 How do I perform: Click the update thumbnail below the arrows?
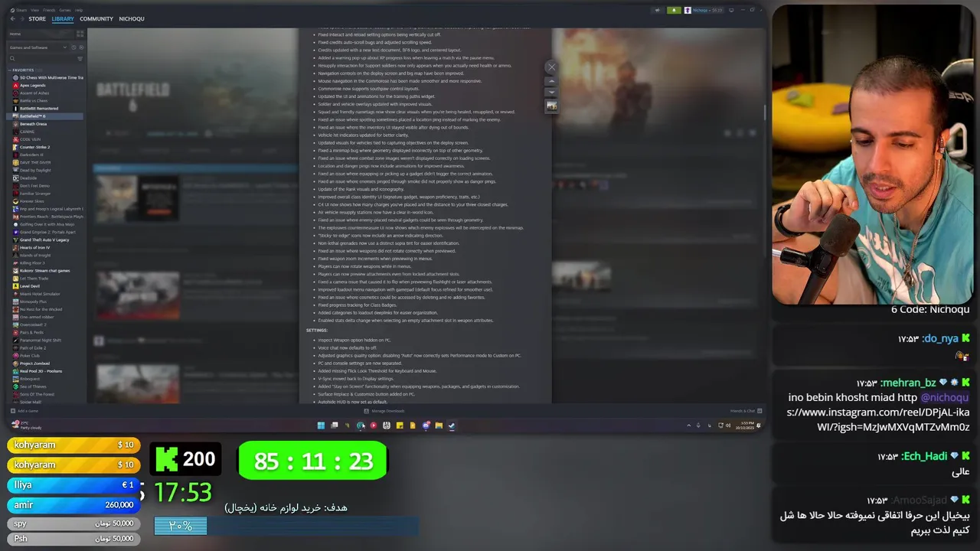551,106
